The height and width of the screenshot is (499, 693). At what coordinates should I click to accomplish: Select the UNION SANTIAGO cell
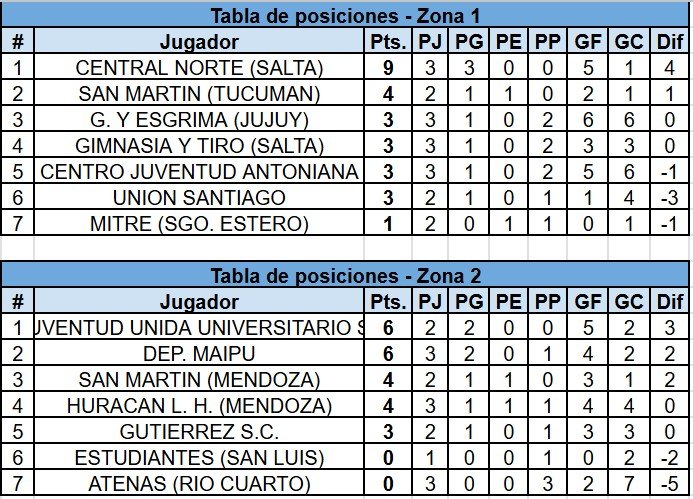[x=199, y=197]
